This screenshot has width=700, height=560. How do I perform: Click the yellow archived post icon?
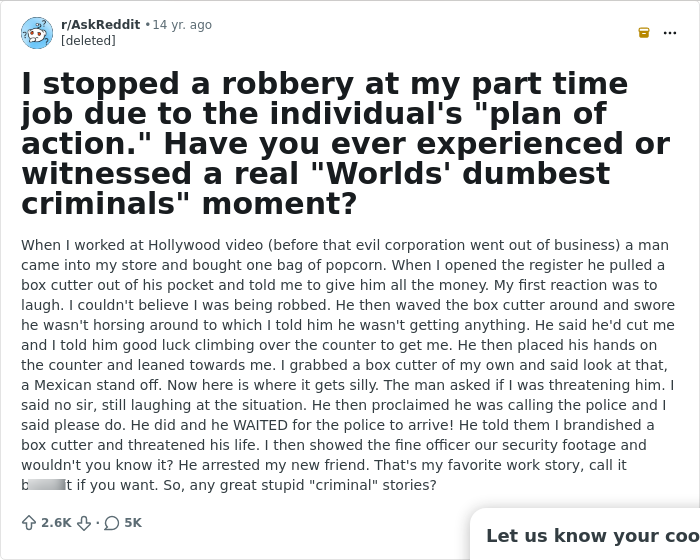644,33
